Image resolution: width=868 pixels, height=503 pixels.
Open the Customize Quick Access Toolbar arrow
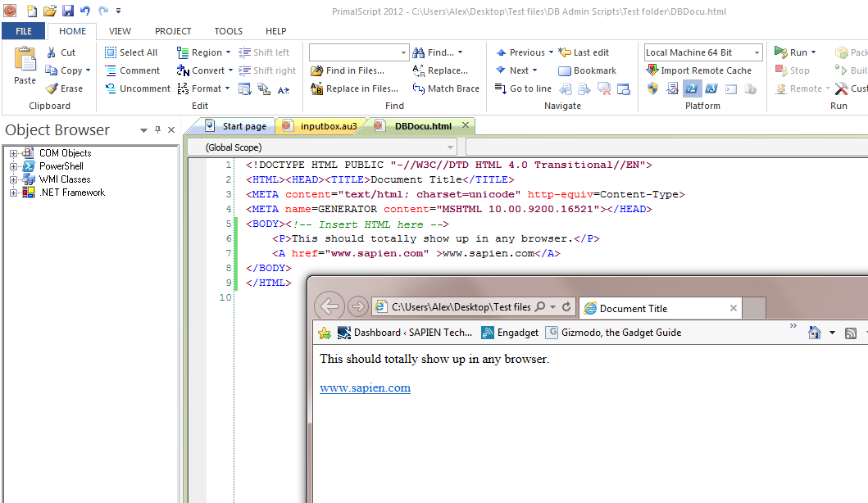pos(118,11)
